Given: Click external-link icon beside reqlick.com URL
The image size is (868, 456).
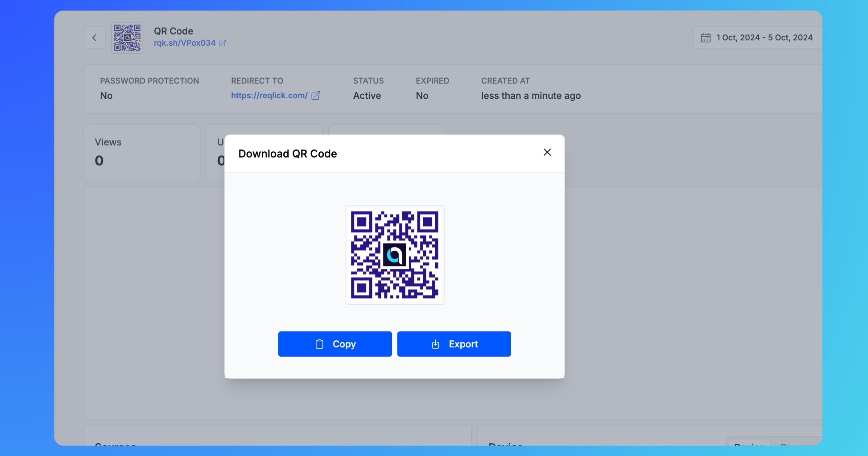Looking at the screenshot, I should coord(316,96).
